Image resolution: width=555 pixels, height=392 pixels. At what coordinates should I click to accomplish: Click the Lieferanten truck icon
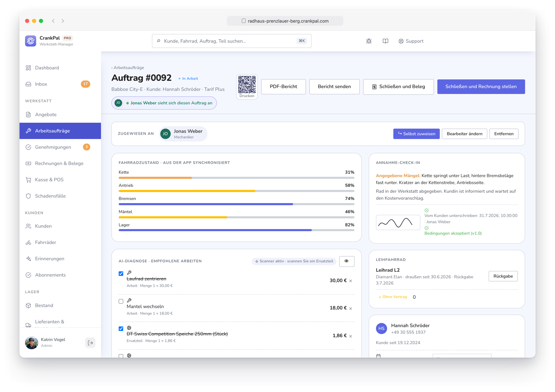[28, 325]
